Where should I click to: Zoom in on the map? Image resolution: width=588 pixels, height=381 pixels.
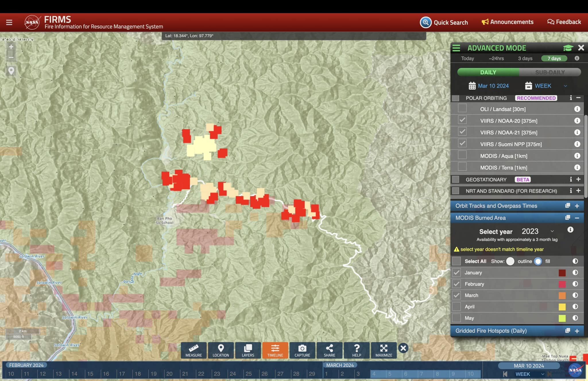point(11,47)
